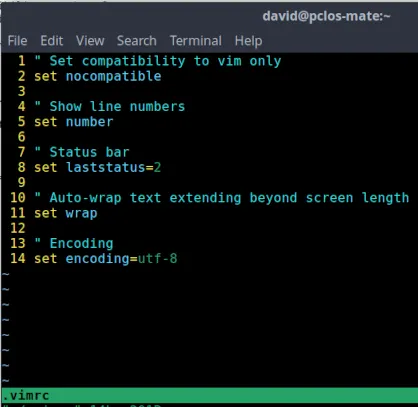The height and width of the screenshot is (407, 418).
Task: Click the 'Auto-wrap text extending beyond screen length' comment
Action: 222,198
